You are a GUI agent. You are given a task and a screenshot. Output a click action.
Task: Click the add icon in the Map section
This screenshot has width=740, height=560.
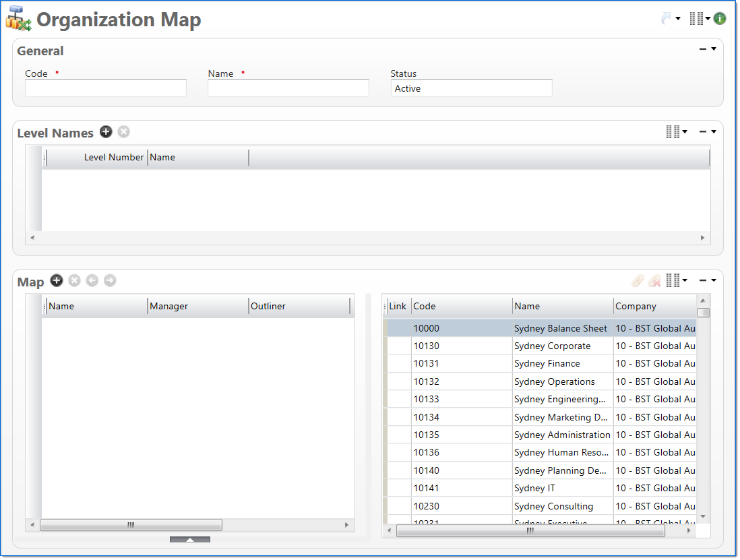click(57, 280)
